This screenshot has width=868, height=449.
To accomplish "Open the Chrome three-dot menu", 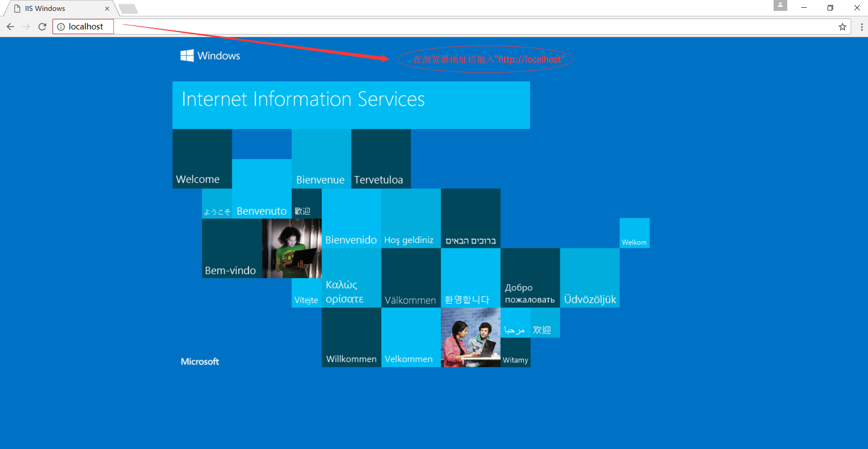I will coord(862,26).
